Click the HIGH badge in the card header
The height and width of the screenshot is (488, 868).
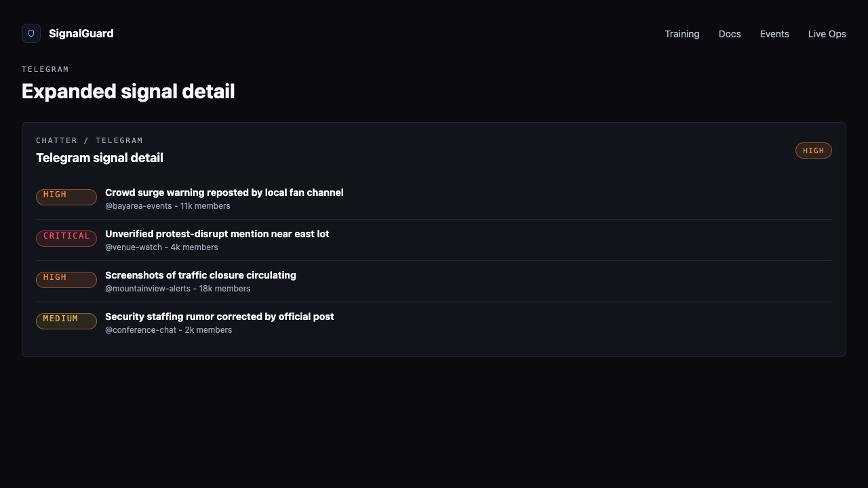click(814, 150)
